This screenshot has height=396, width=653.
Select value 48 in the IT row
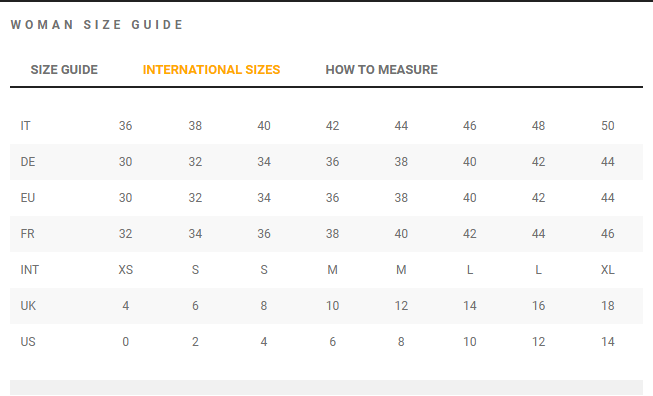tap(538, 126)
